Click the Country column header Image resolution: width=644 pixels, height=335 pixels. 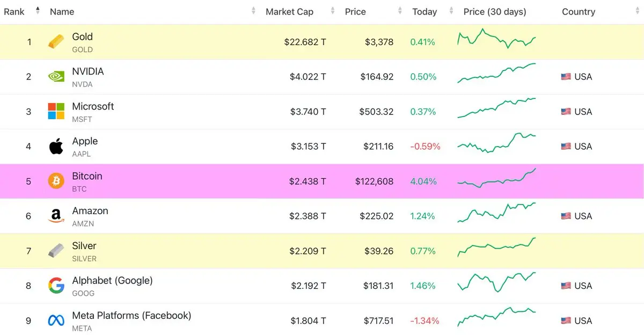[x=579, y=12]
